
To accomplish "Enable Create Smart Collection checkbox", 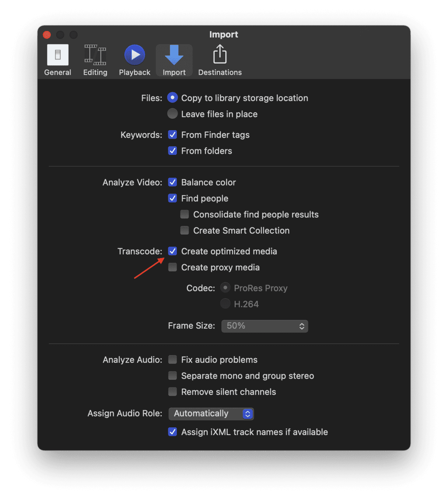I will [x=185, y=230].
